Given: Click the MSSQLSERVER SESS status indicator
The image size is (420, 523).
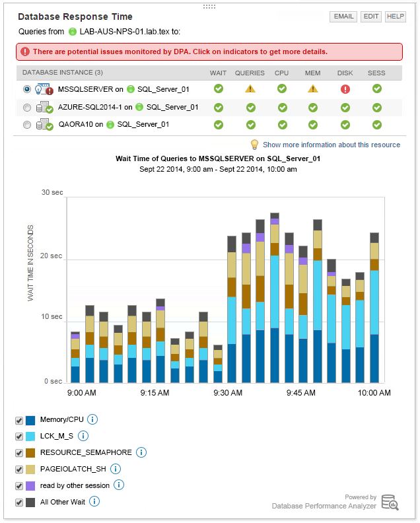Looking at the screenshot, I should click(377, 88).
